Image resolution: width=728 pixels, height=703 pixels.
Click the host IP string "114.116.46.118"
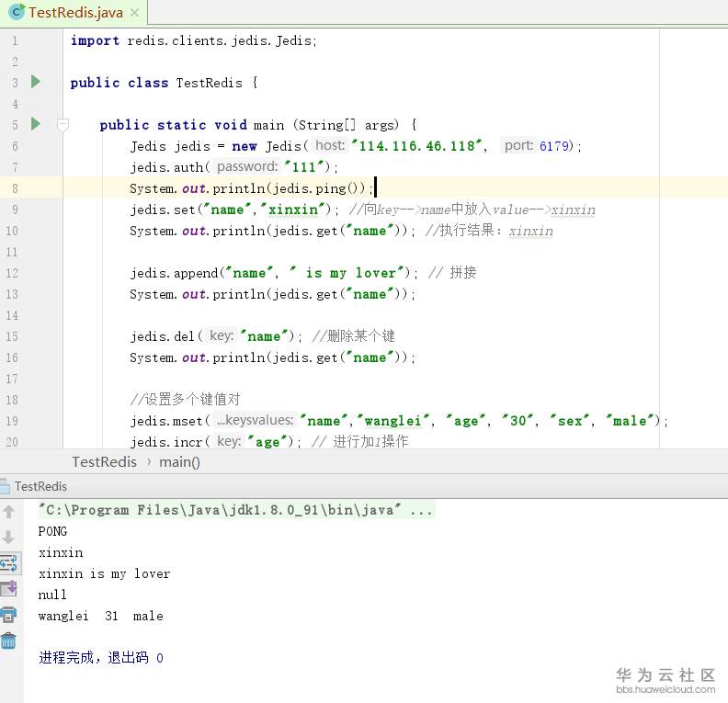pos(417,146)
